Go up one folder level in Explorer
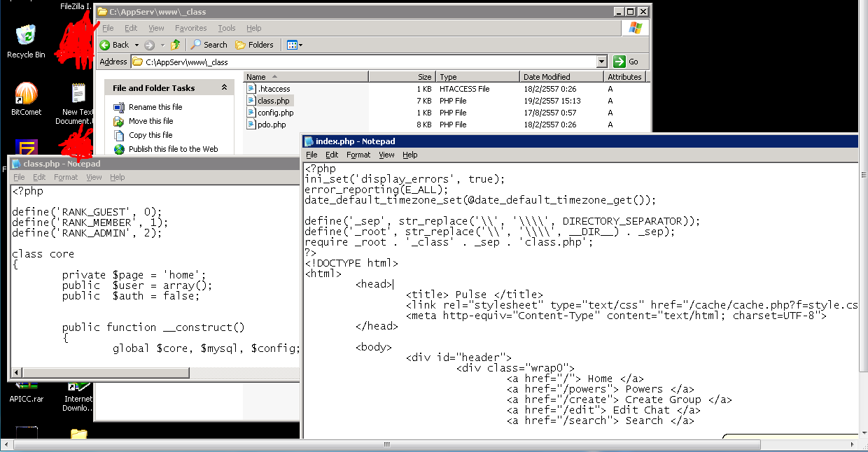This screenshot has width=868, height=452. tap(175, 45)
